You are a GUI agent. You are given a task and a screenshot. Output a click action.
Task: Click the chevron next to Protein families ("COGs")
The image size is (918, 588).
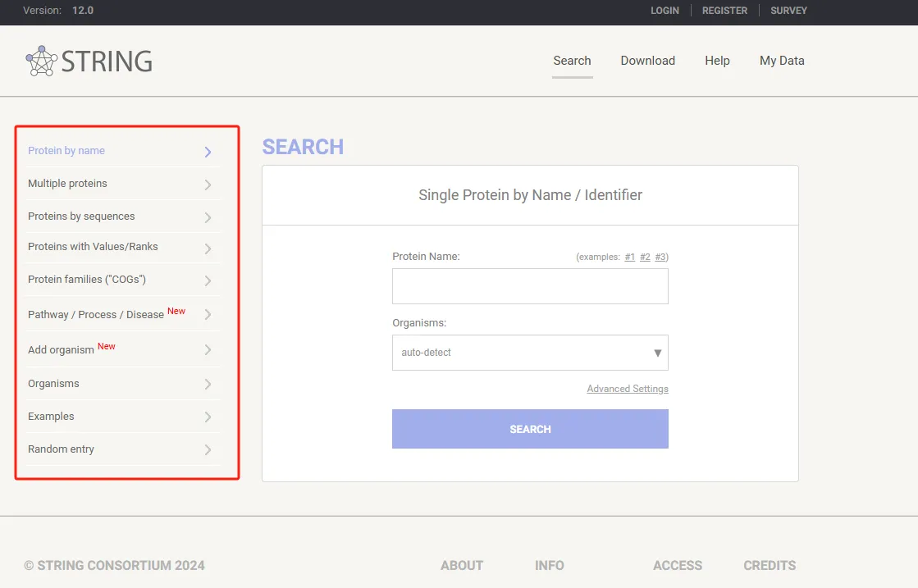208,280
